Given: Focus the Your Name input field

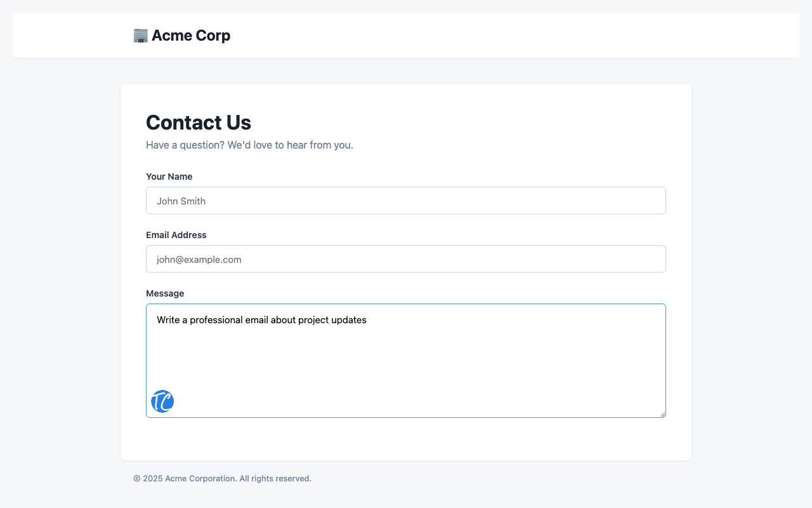Looking at the screenshot, I should (406, 201).
